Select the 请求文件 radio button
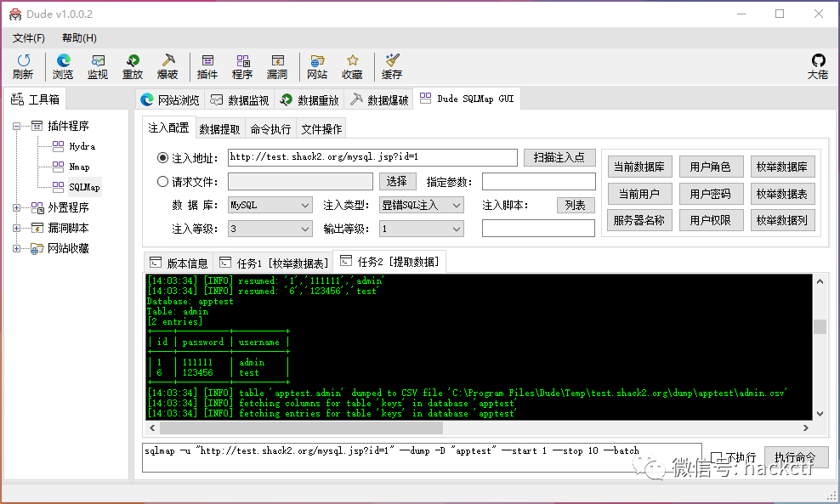Screen dimensions: 840x504 point(163,182)
